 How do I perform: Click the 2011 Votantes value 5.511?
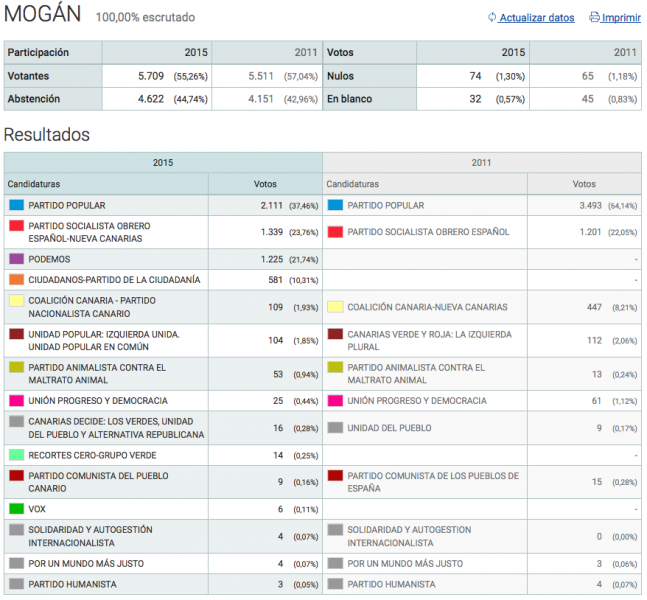[x=261, y=76]
